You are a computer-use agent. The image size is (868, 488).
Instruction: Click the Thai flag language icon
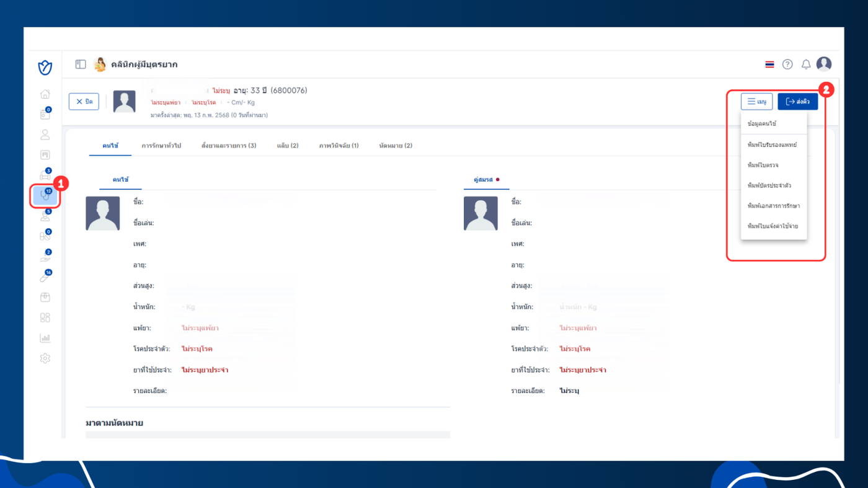point(769,64)
